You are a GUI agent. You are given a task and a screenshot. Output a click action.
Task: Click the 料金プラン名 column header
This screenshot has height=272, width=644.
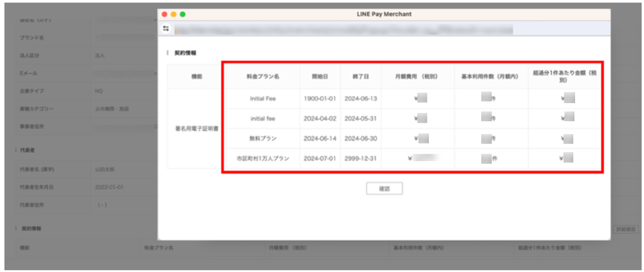click(262, 76)
